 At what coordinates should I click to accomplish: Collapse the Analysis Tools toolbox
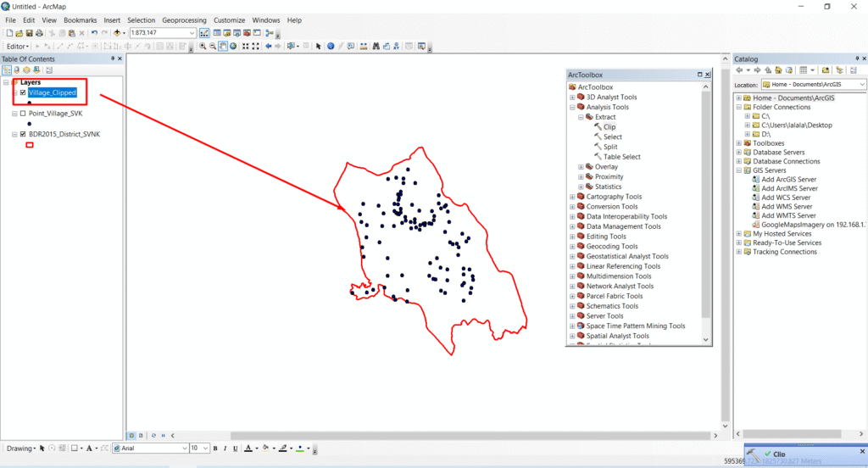point(572,107)
